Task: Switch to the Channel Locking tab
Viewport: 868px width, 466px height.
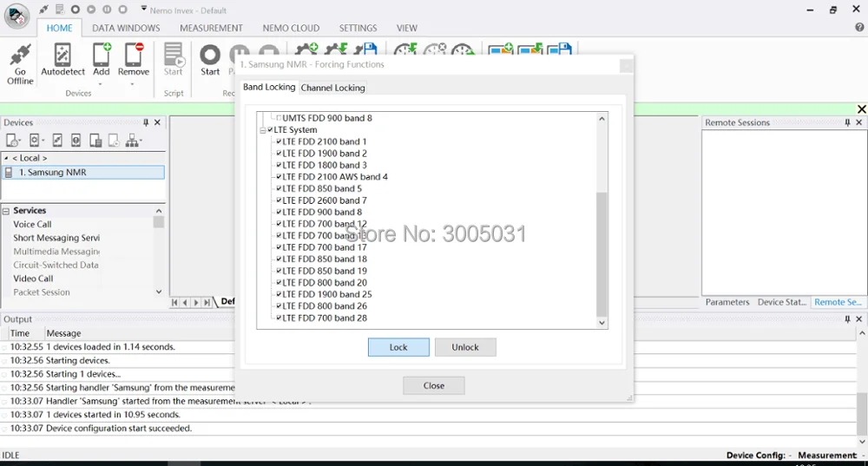Action: 332,88
